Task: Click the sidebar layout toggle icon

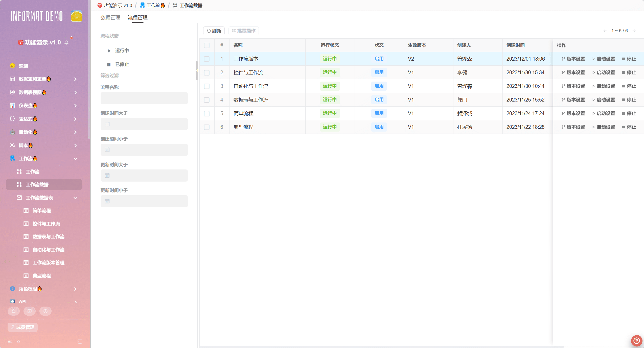Action: click(80, 341)
